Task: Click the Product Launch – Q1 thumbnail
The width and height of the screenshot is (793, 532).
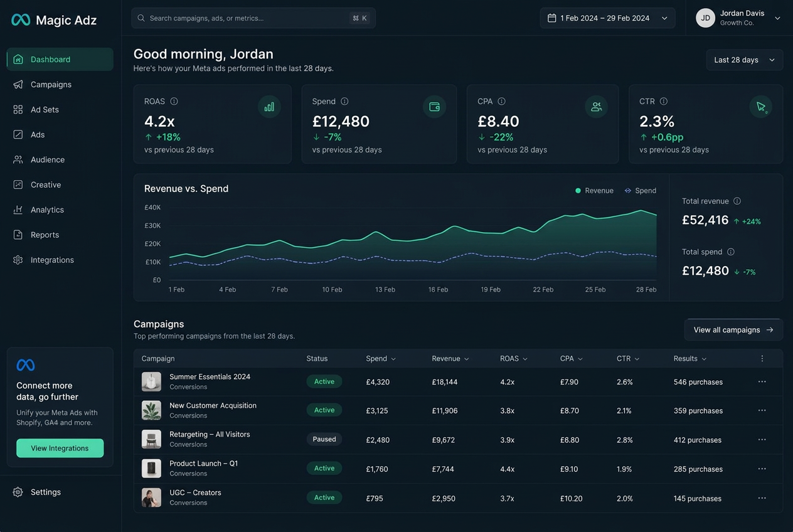Action: (151, 469)
